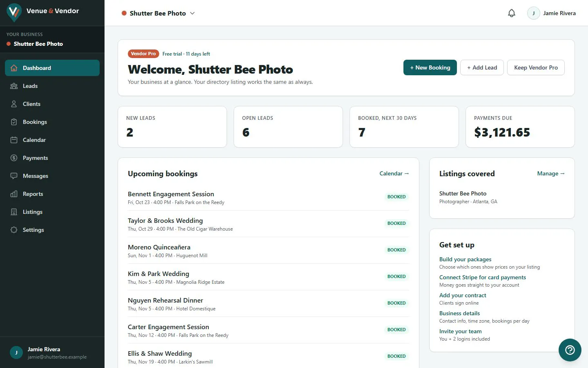This screenshot has height=368, width=588.
Task: Click the Add Lead button
Action: [x=482, y=67]
